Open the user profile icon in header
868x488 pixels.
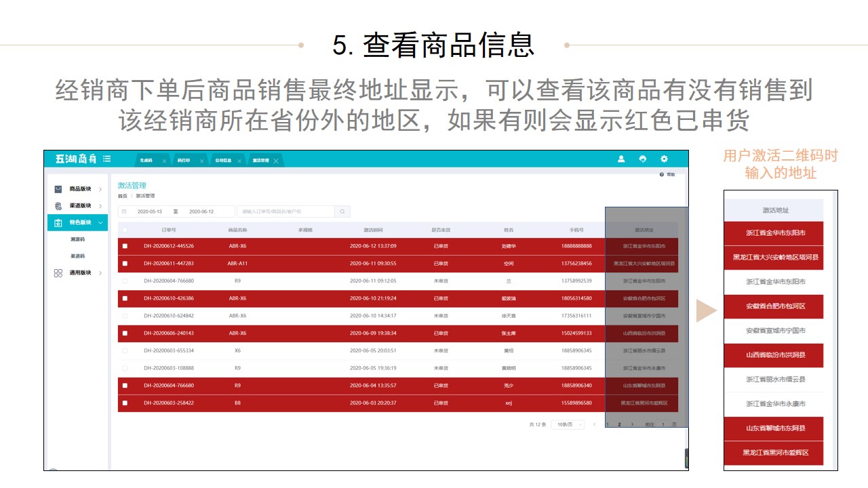621,159
